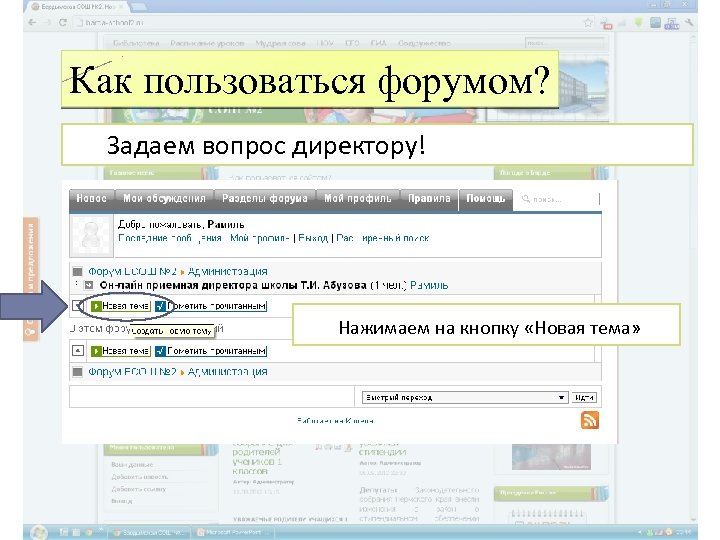Click the Идти button

coord(584,397)
